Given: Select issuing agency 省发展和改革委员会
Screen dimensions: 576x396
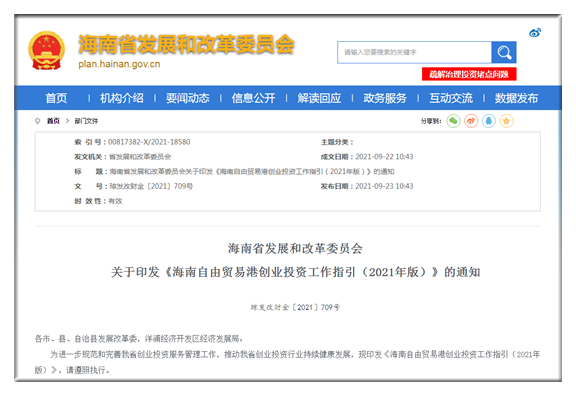Looking at the screenshot, I should coord(140,157).
